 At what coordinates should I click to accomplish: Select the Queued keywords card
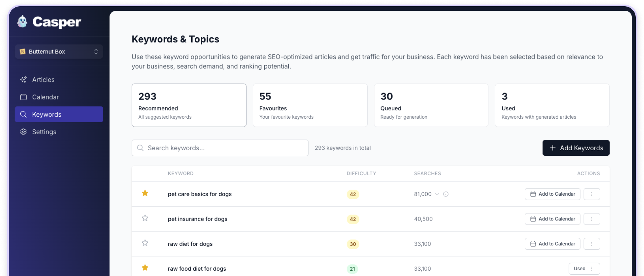click(431, 105)
